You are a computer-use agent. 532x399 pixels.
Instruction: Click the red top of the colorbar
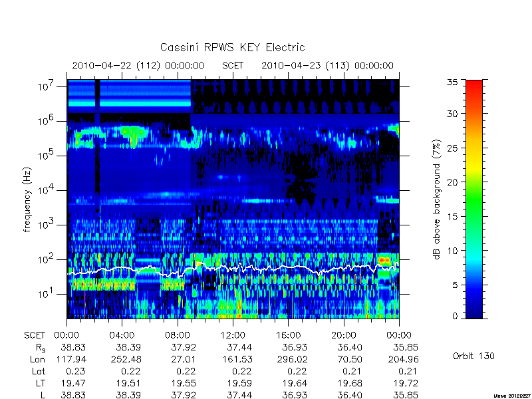(474, 85)
